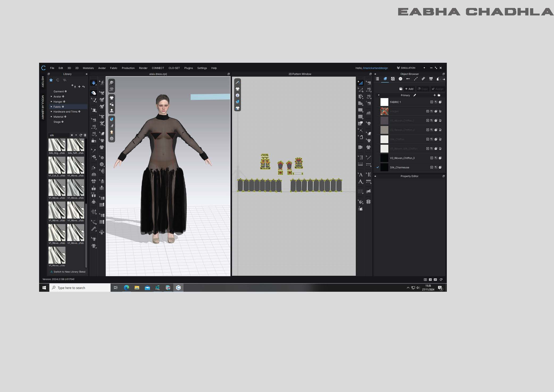Click the Add fabric button
Viewport: 554px width, 392px height.
(409, 89)
